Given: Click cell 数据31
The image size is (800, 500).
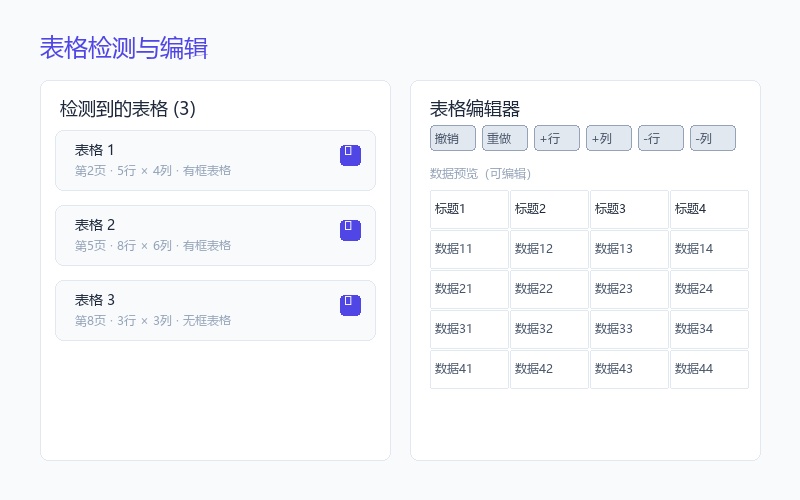Looking at the screenshot, I should pyautogui.click(x=469, y=330).
